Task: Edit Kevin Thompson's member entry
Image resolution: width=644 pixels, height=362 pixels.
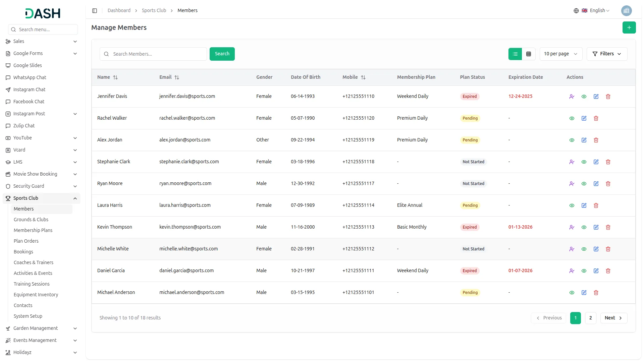Action: (x=596, y=227)
